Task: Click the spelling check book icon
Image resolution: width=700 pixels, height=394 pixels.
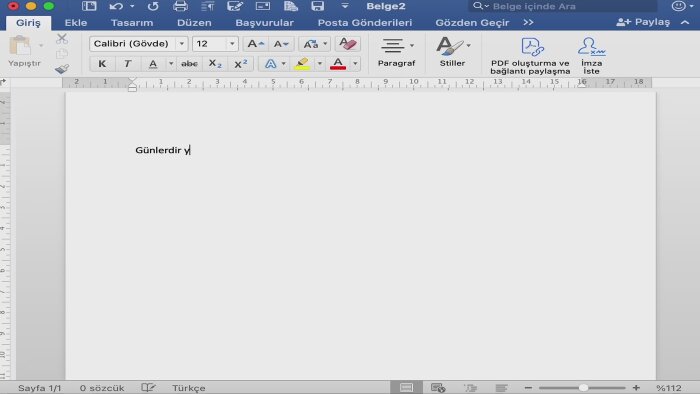Action: (x=148, y=388)
